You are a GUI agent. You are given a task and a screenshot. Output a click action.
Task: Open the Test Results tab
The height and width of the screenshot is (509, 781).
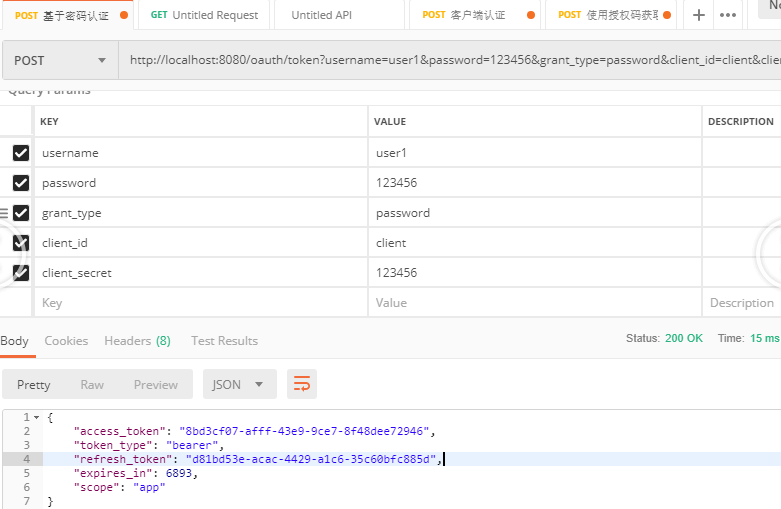225,341
